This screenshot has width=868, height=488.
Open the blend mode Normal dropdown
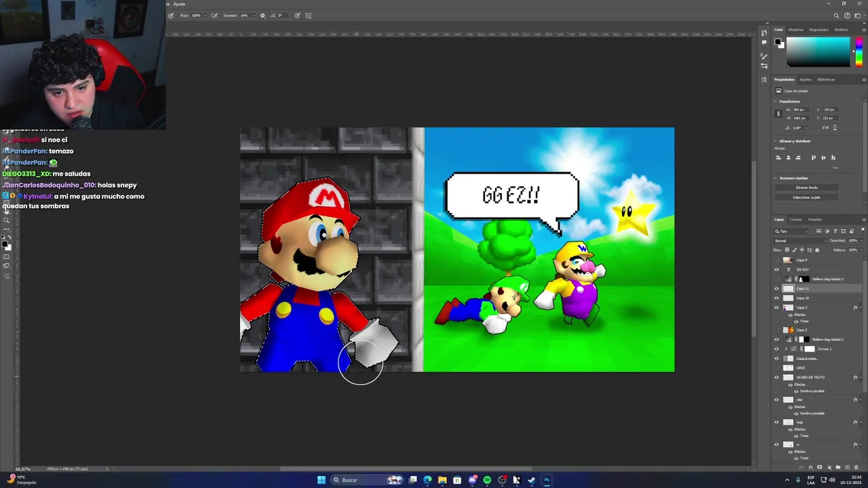(x=800, y=241)
